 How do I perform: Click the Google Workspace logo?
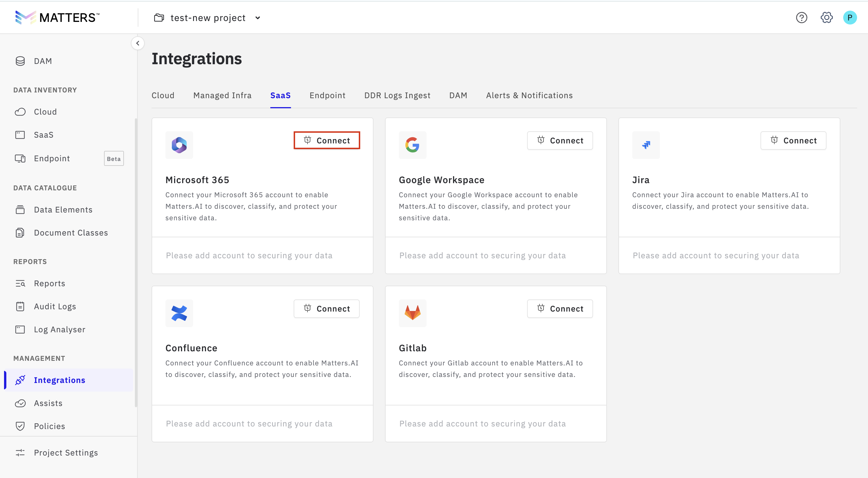click(x=412, y=145)
